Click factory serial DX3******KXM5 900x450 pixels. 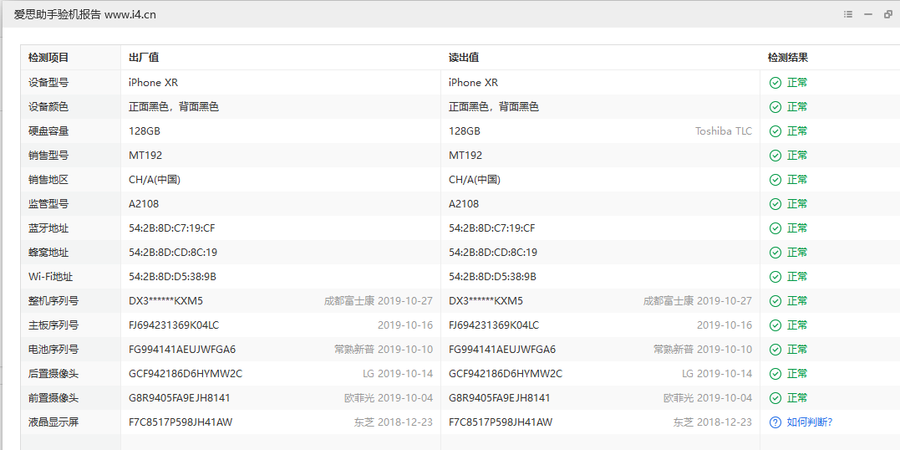166,301
